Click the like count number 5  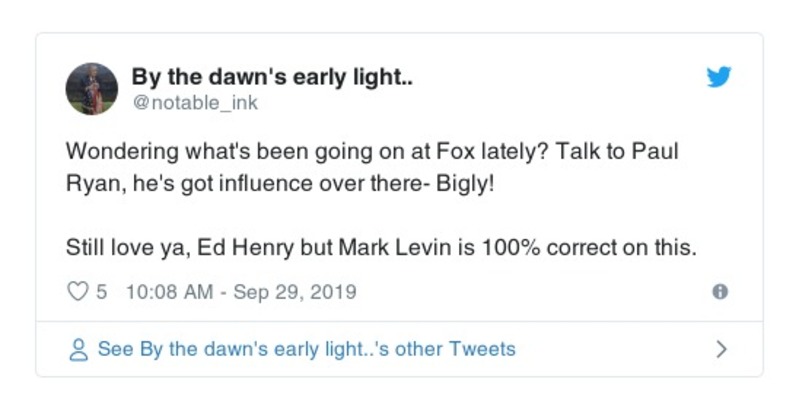click(x=102, y=293)
